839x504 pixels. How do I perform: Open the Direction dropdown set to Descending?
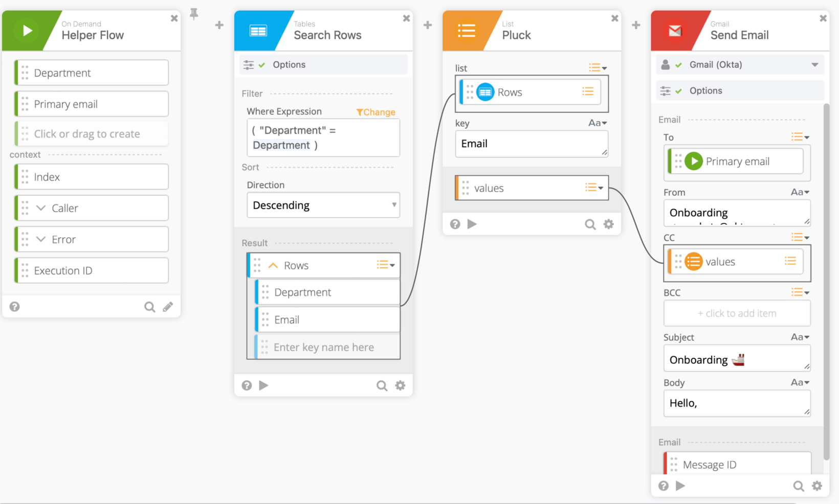pyautogui.click(x=323, y=205)
